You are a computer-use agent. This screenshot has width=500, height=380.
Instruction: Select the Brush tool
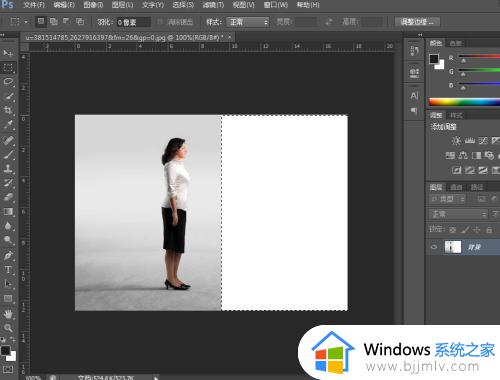click(8, 154)
